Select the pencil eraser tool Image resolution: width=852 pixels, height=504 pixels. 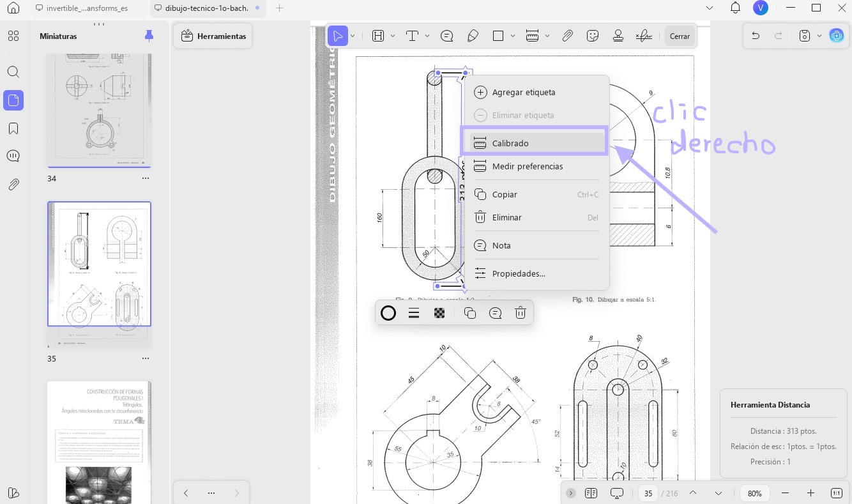click(x=473, y=36)
